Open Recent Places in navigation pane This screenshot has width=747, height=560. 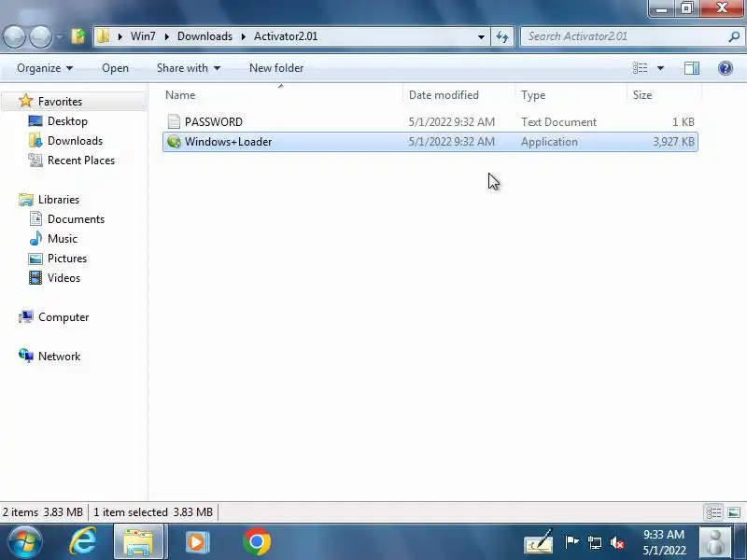(x=81, y=161)
